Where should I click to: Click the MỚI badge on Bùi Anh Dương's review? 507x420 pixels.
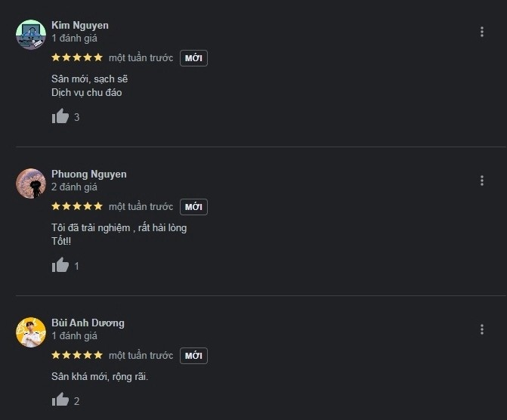(193, 356)
